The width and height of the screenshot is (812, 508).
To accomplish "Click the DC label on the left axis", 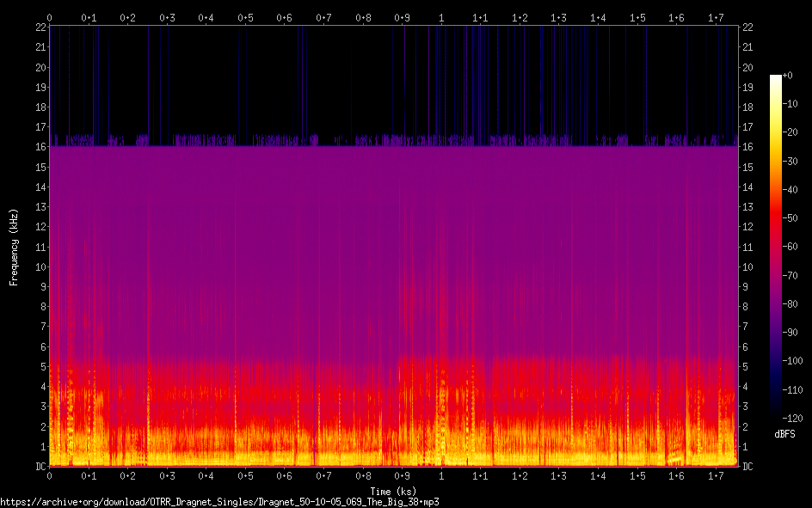I will 39,467.
